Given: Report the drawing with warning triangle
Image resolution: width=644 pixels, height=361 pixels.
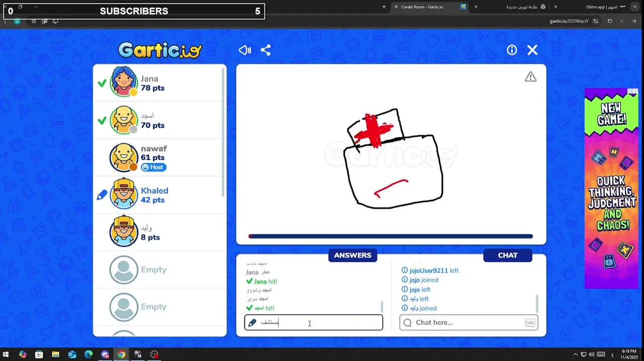Looking at the screenshot, I should click(x=531, y=77).
